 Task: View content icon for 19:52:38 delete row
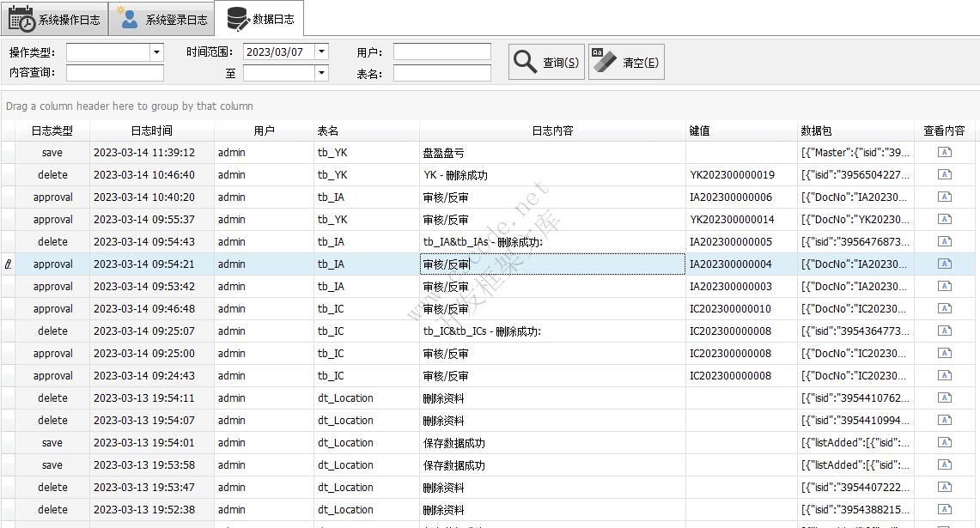[944, 510]
